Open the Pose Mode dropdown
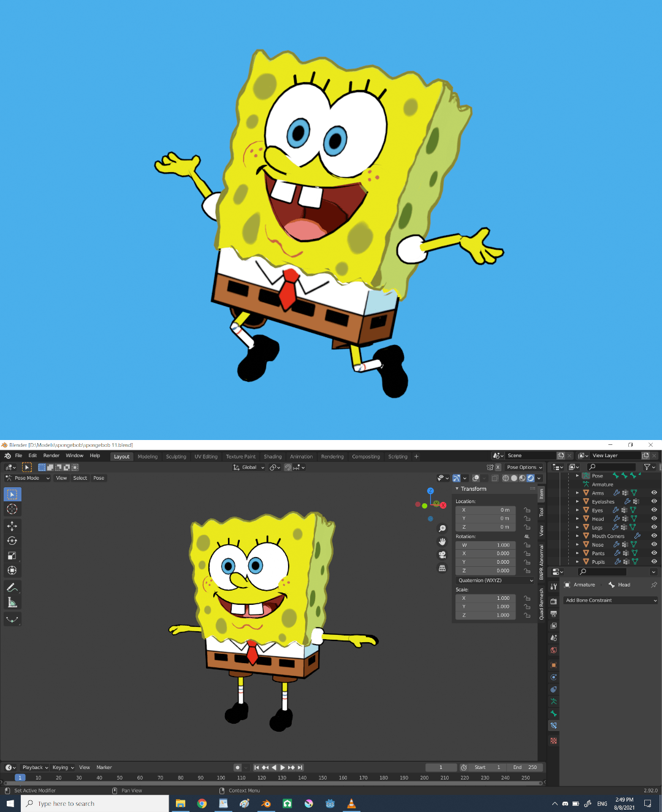Screen dimensions: 662x812 click(x=27, y=478)
